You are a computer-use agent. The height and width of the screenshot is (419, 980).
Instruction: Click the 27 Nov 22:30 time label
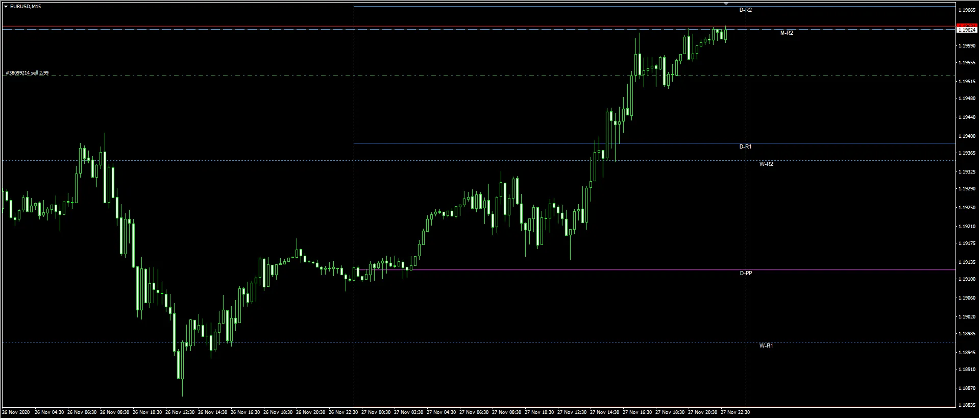[735, 412]
